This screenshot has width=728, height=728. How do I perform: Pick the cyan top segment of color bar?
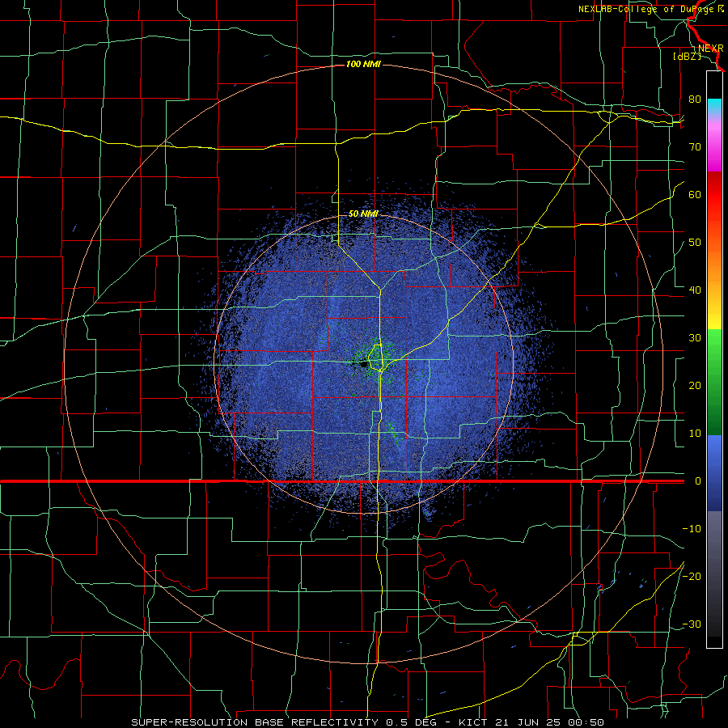click(x=714, y=106)
